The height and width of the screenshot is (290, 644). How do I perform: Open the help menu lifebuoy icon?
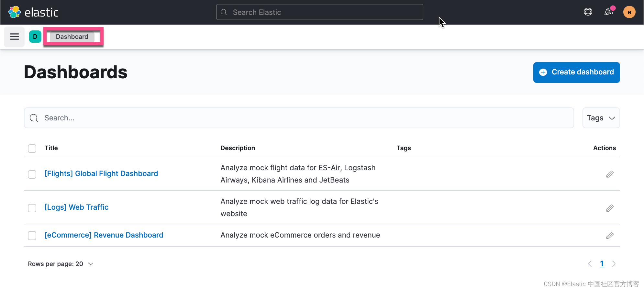[588, 12]
